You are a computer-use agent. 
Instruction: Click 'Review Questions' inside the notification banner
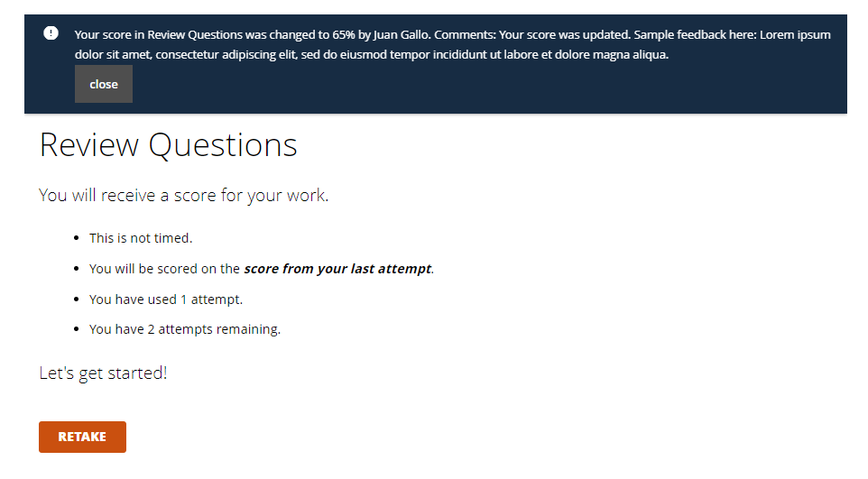pyautogui.click(x=195, y=34)
